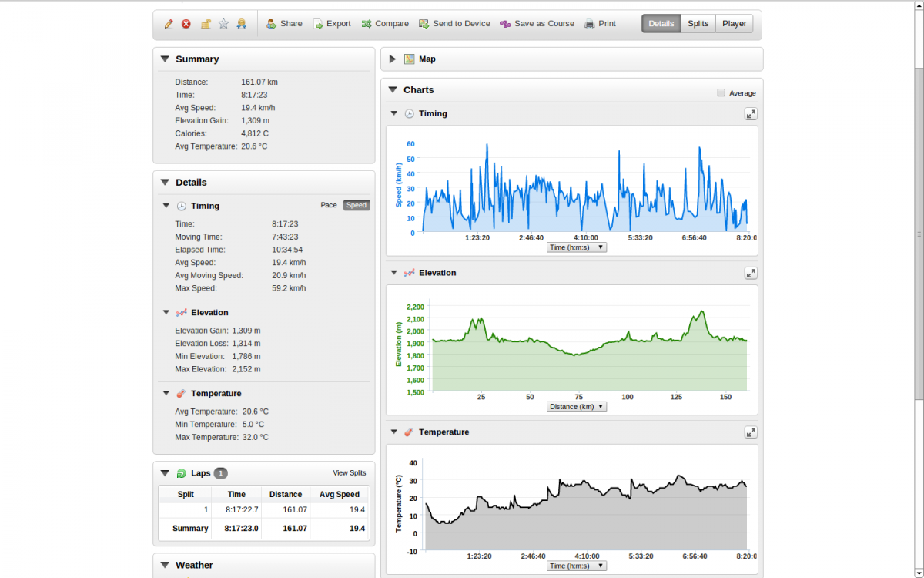This screenshot has width=924, height=578.
Task: Switch to the Splits tab
Action: pyautogui.click(x=698, y=24)
